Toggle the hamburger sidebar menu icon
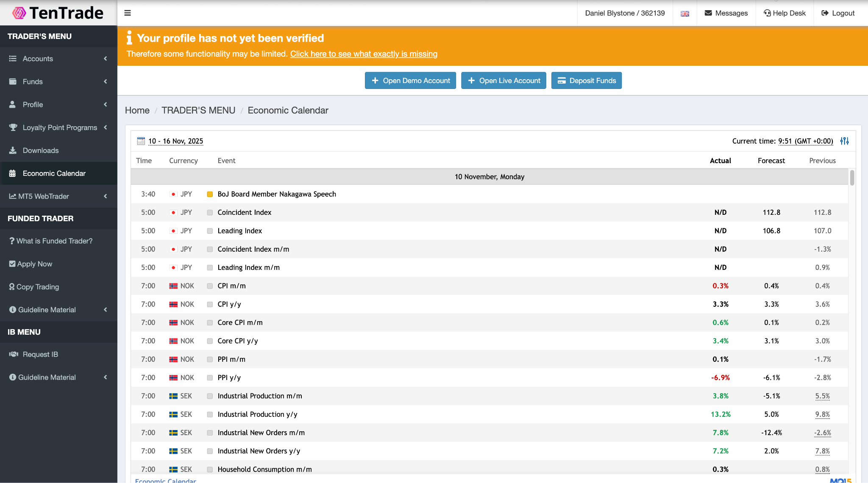This screenshot has width=868, height=483. pyautogui.click(x=127, y=13)
